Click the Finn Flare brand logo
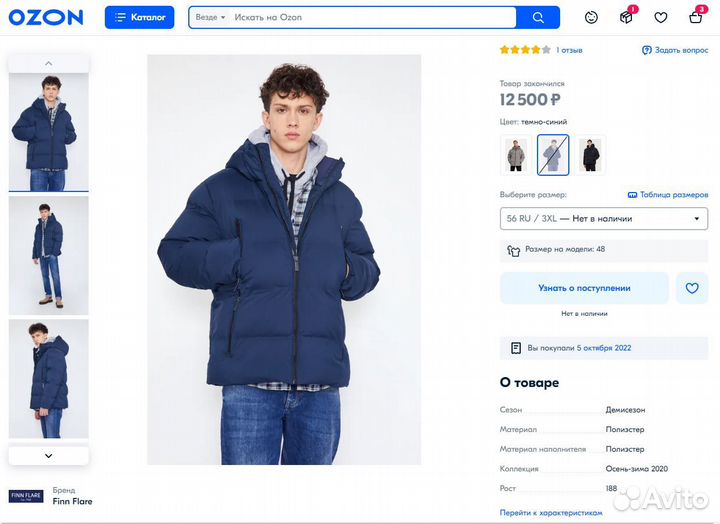 click(x=26, y=496)
